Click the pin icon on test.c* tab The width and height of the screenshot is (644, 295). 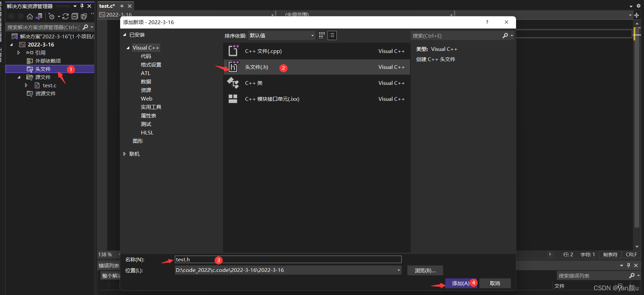(122, 6)
